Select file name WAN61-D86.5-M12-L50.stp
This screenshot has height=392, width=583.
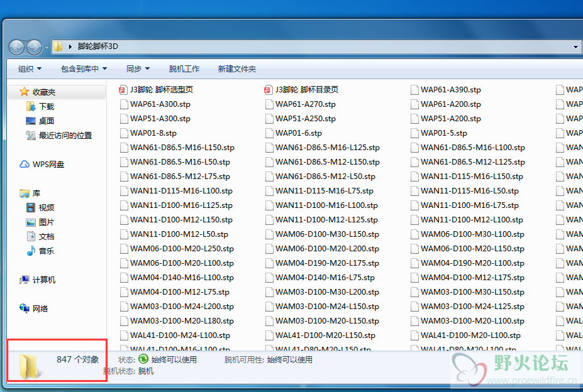point(325,177)
